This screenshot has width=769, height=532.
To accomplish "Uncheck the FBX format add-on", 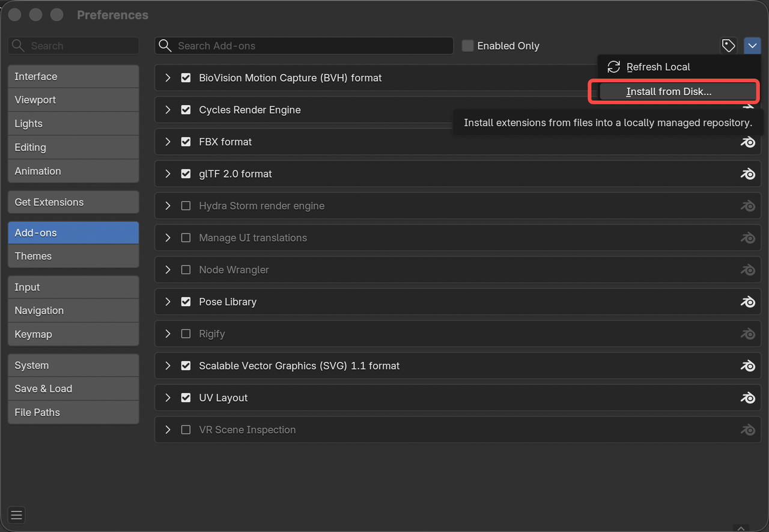I will click(186, 142).
